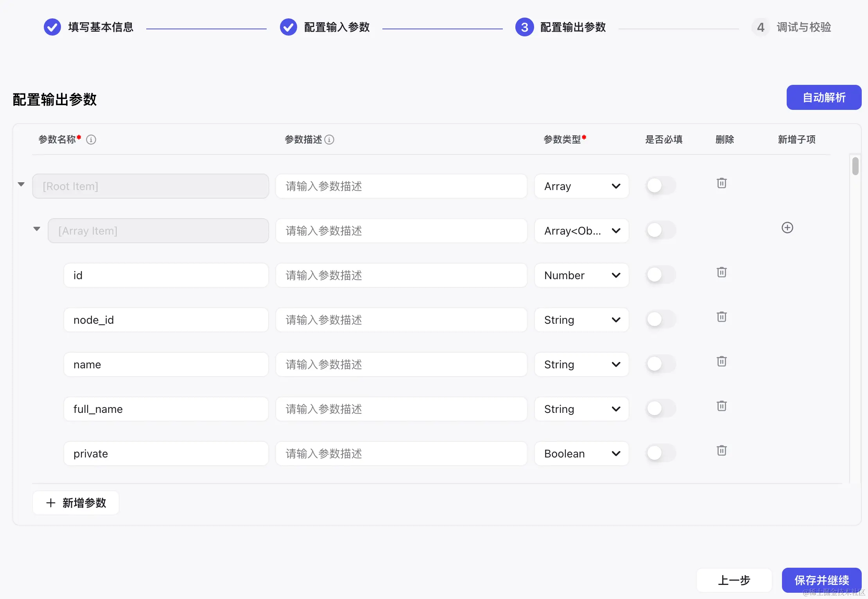Remove the full_name parameter via trash icon
The image size is (868, 599).
721,406
